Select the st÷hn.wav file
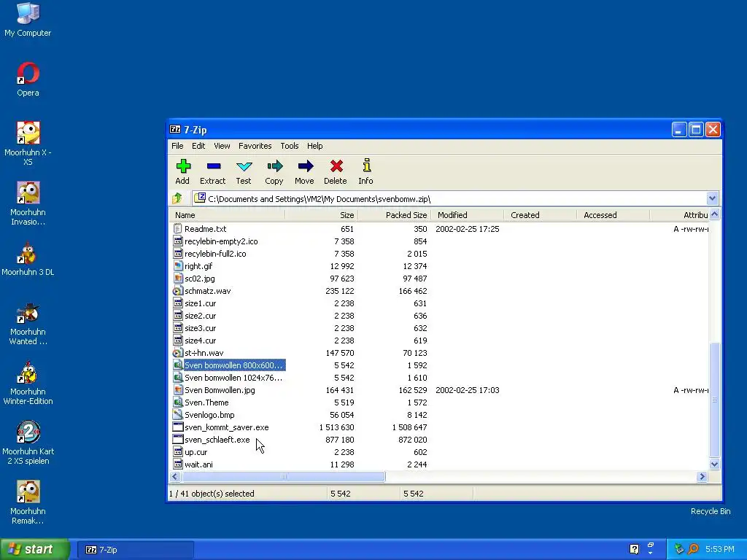Image resolution: width=747 pixels, height=560 pixels. tap(204, 353)
